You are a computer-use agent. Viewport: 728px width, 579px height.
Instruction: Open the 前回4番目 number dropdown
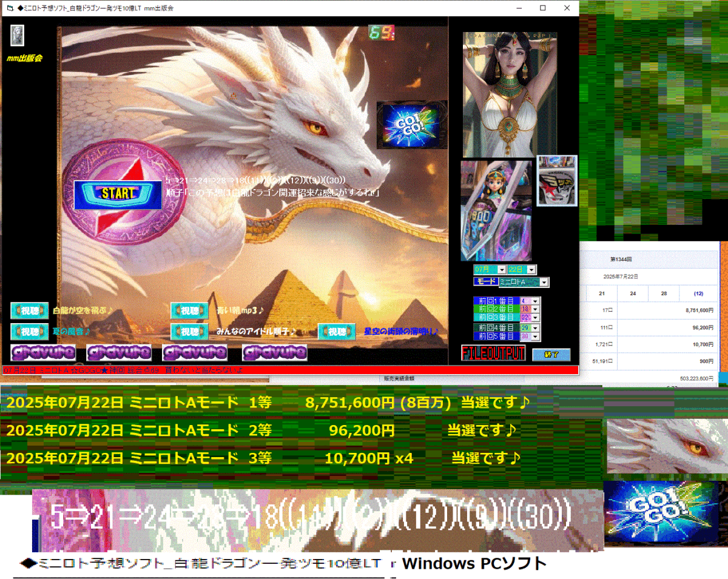click(536, 327)
